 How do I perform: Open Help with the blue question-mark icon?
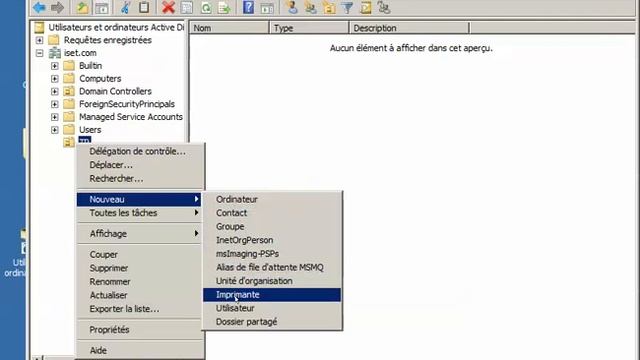pyautogui.click(x=248, y=7)
